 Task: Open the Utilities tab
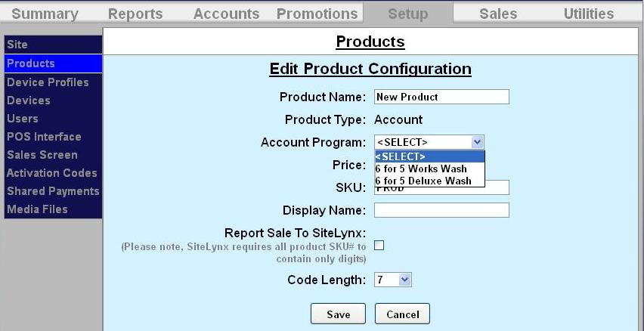pyautogui.click(x=589, y=14)
